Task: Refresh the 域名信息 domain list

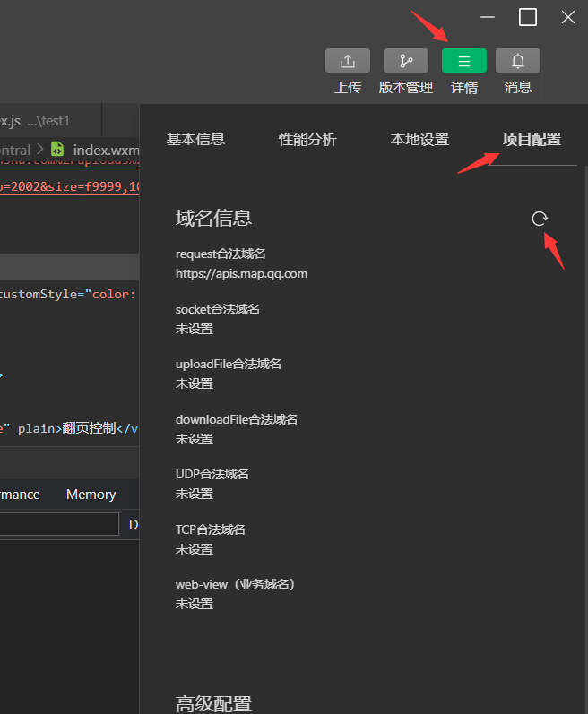Action: (x=540, y=219)
